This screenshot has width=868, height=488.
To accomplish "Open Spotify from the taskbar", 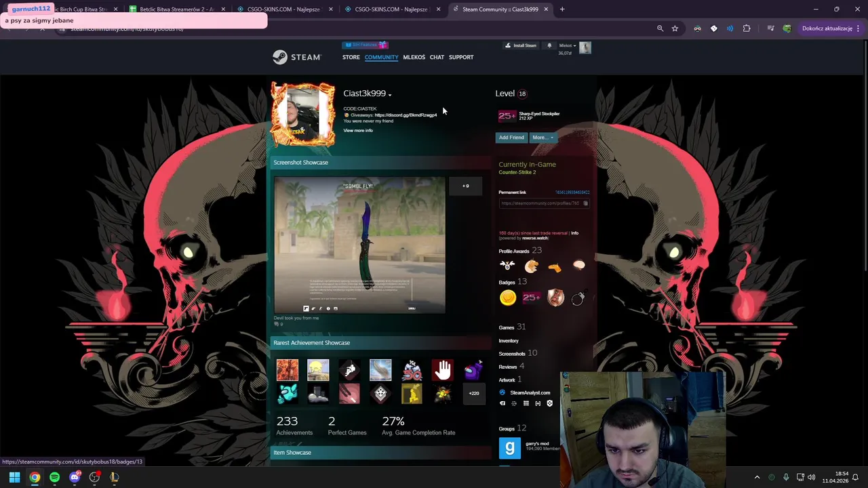I will (x=54, y=477).
